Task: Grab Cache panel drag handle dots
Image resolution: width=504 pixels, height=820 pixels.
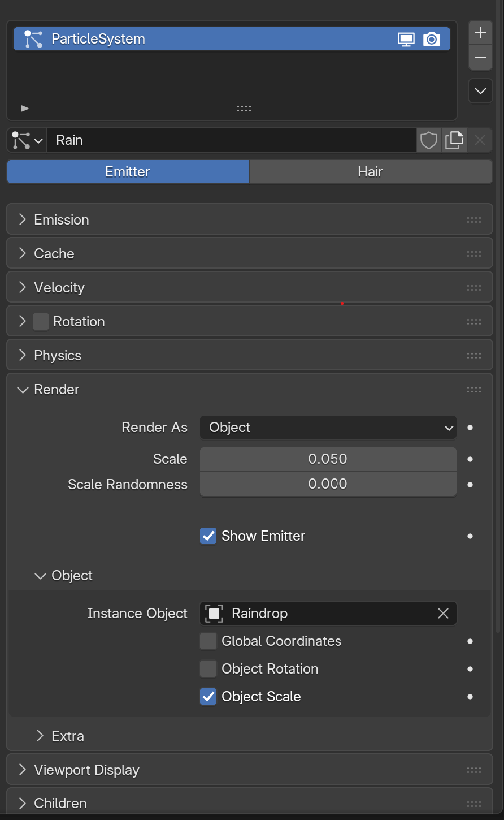Action: pyautogui.click(x=474, y=254)
